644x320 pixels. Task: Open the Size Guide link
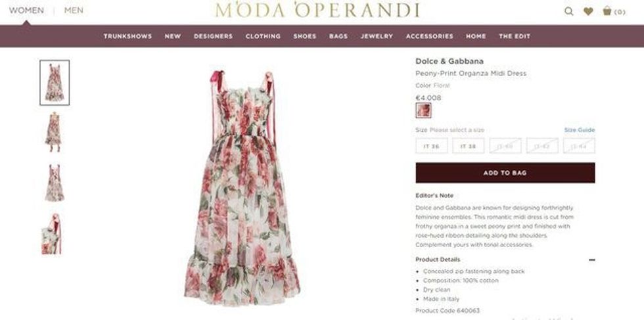click(x=579, y=130)
